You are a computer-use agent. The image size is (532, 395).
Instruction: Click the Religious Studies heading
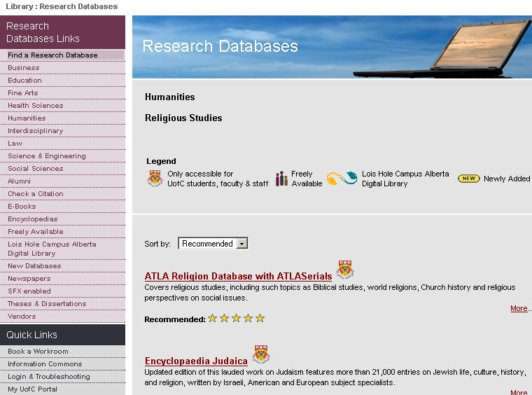pyautogui.click(x=183, y=118)
